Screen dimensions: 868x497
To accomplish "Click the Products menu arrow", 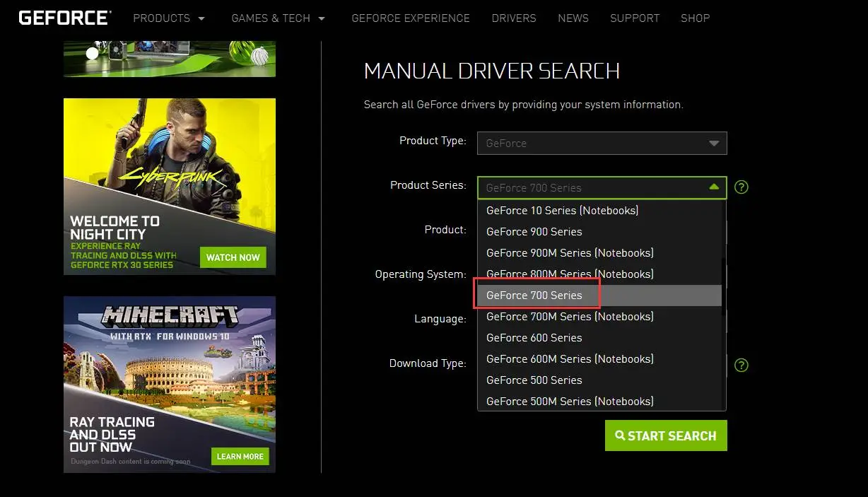I will [x=201, y=18].
